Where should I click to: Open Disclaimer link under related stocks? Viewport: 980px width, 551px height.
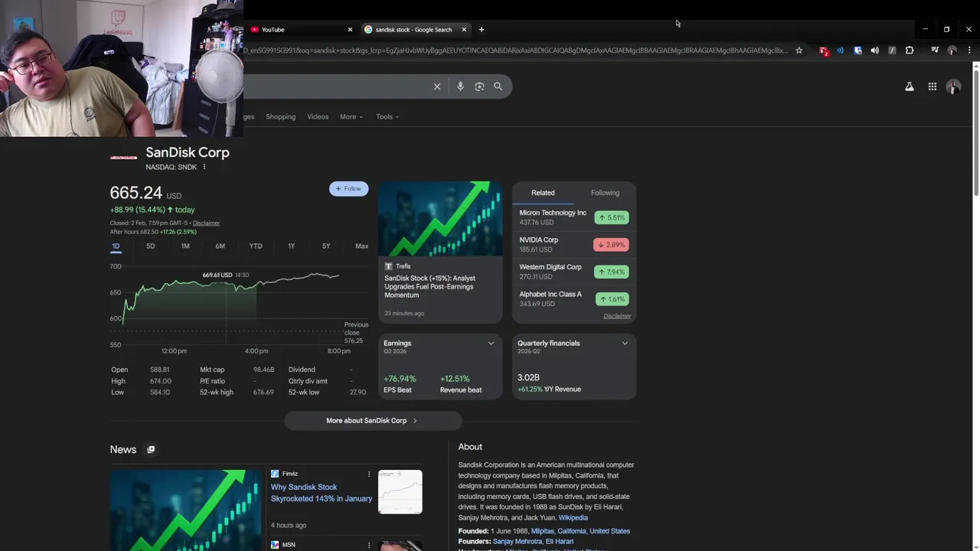tap(617, 316)
